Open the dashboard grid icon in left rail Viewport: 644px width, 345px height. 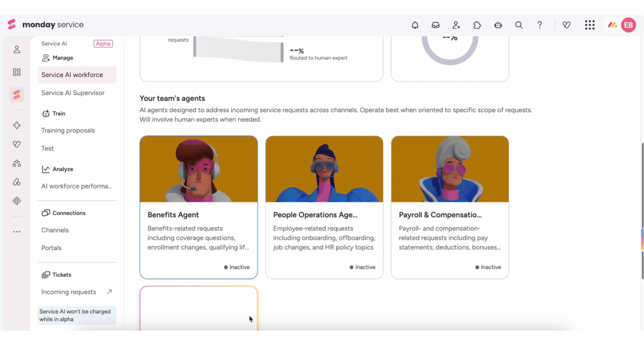pos(17,72)
